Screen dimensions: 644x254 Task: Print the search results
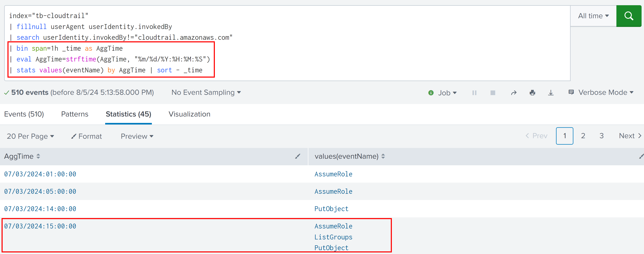pyautogui.click(x=532, y=93)
